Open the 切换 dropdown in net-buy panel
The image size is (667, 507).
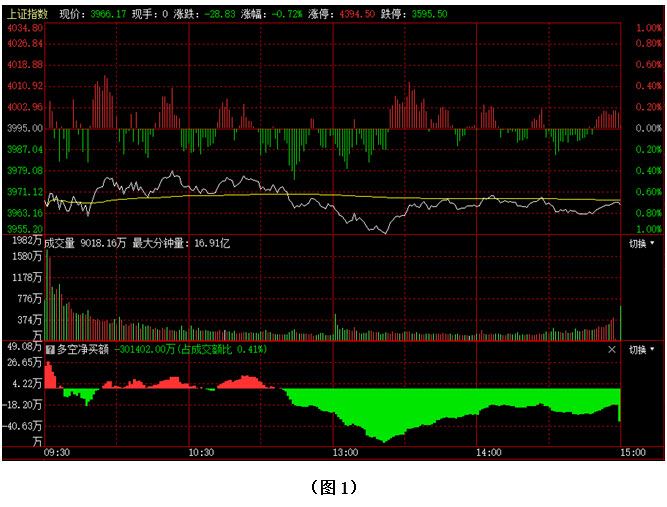pos(641,350)
